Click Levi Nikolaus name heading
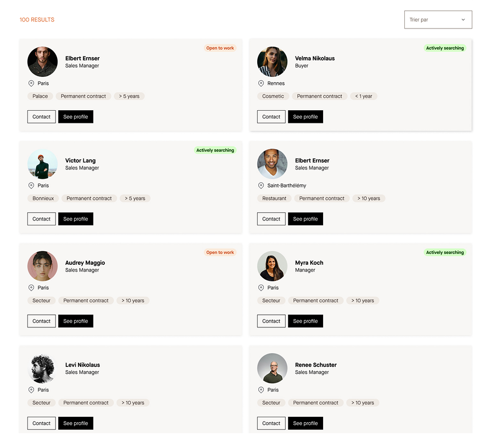 (82, 365)
